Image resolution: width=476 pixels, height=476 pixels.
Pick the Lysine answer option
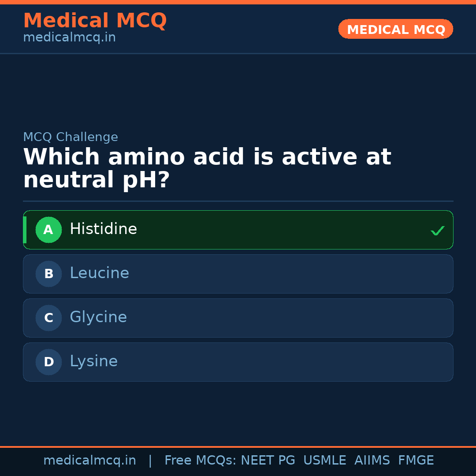[238, 362]
